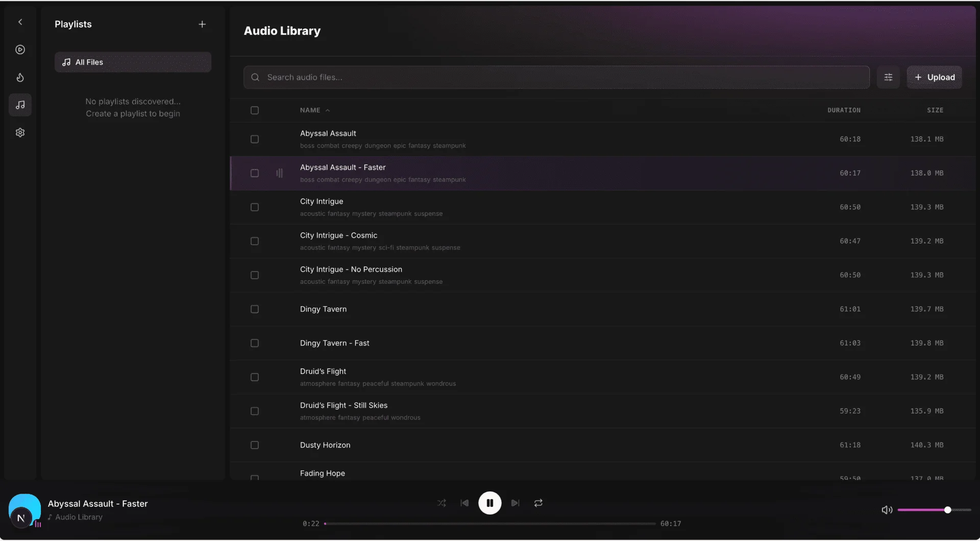Mute the volume using the speaker icon

[x=887, y=510]
